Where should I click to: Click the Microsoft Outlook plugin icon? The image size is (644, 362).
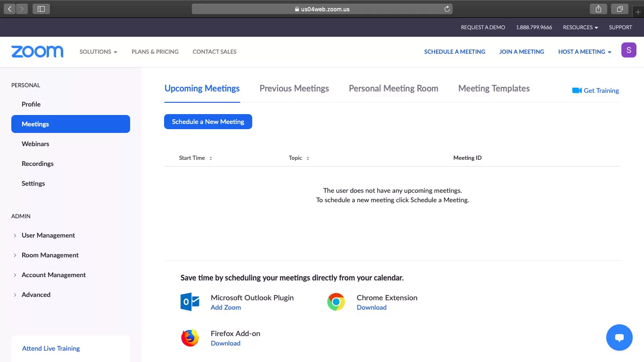point(190,302)
